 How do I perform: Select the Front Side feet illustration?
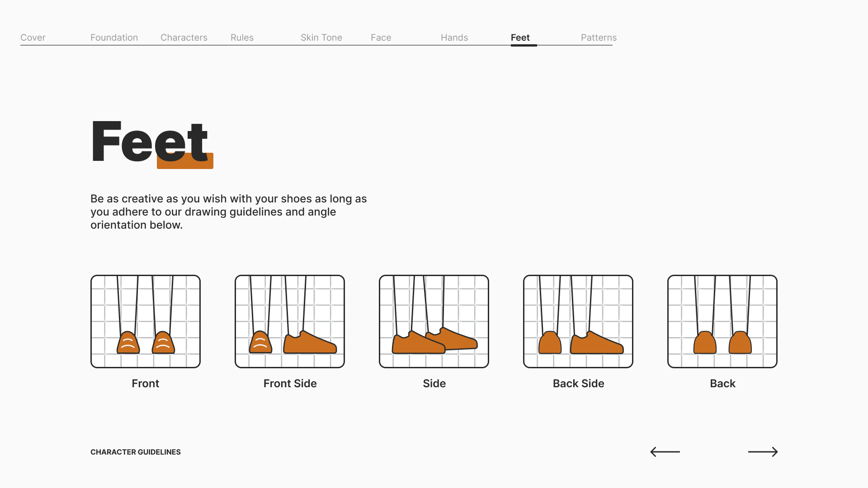(x=290, y=321)
